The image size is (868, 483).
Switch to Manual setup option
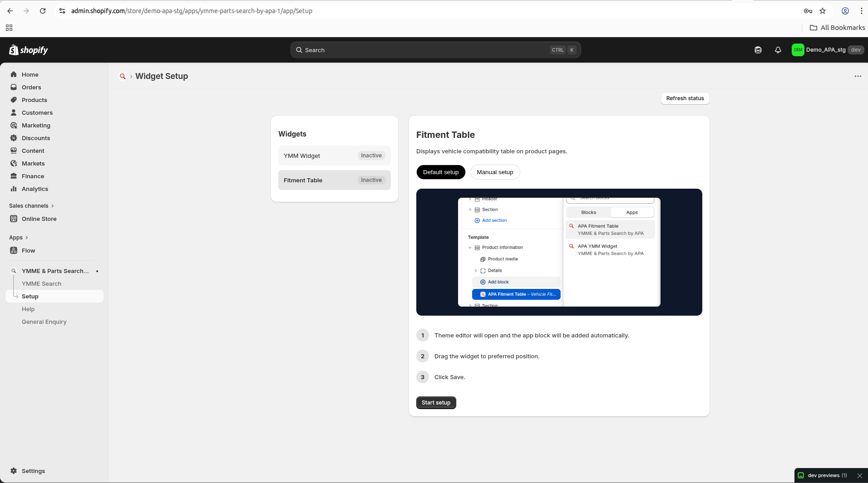(495, 172)
